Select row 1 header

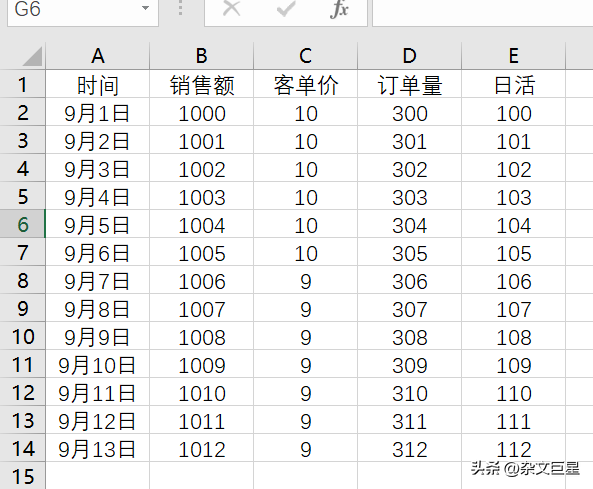[23, 84]
